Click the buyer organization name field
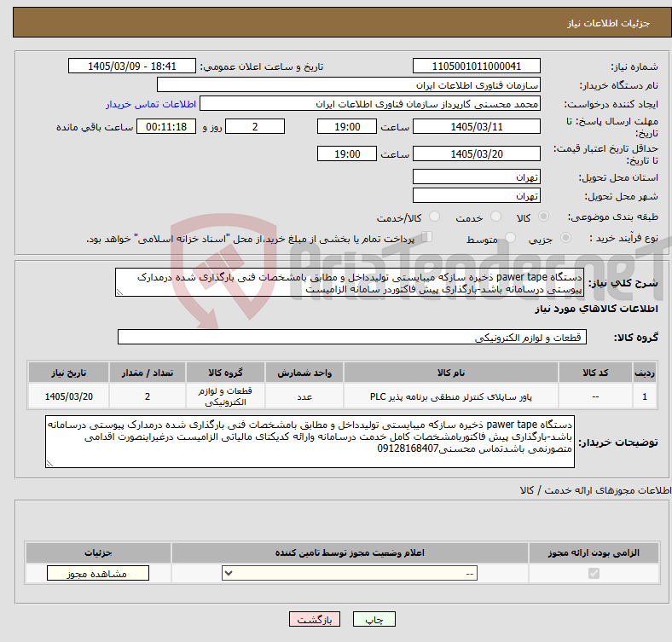The width and height of the screenshot is (672, 642). click(x=349, y=85)
